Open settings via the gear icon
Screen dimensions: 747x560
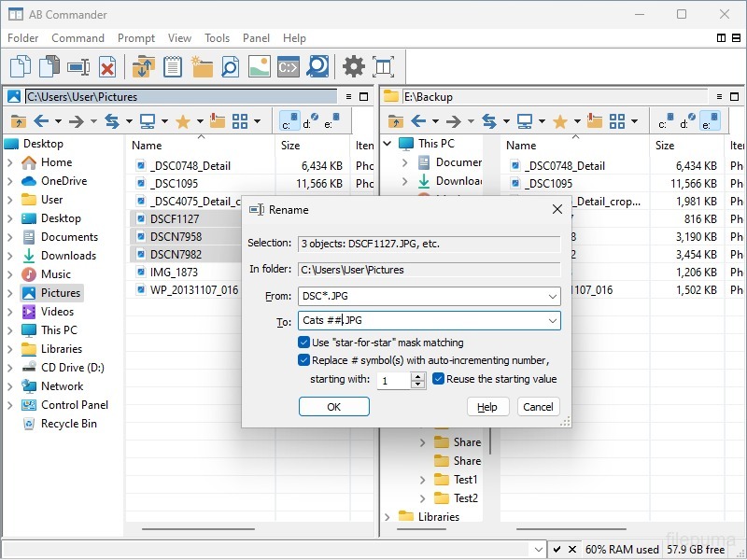coord(353,66)
